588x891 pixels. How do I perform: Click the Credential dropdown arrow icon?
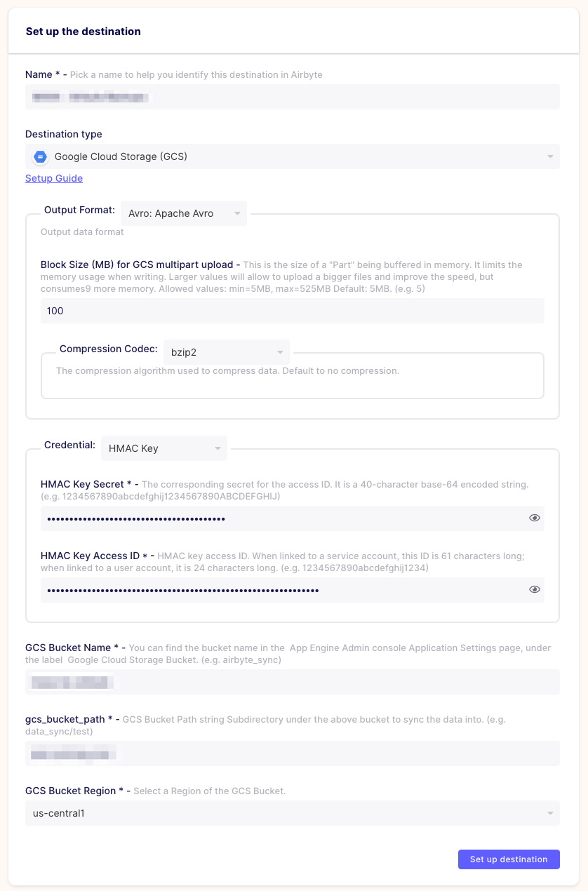pos(216,448)
